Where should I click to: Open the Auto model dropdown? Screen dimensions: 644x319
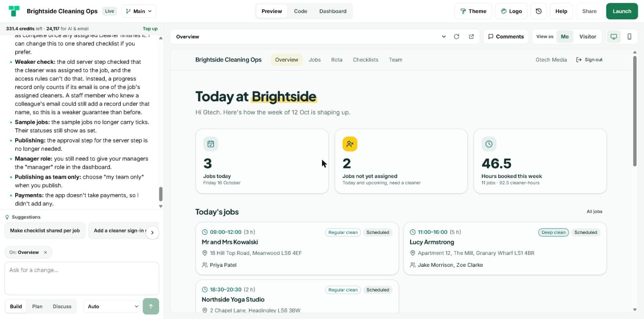(x=111, y=306)
